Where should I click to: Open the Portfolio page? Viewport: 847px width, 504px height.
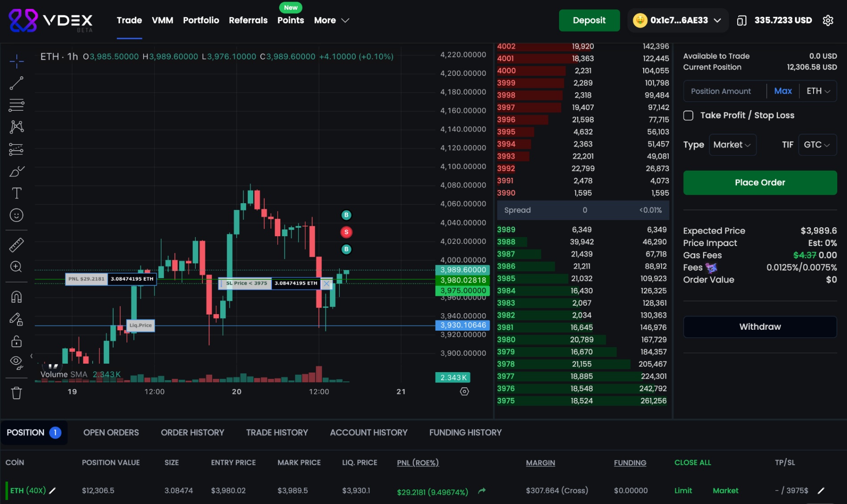pyautogui.click(x=201, y=20)
